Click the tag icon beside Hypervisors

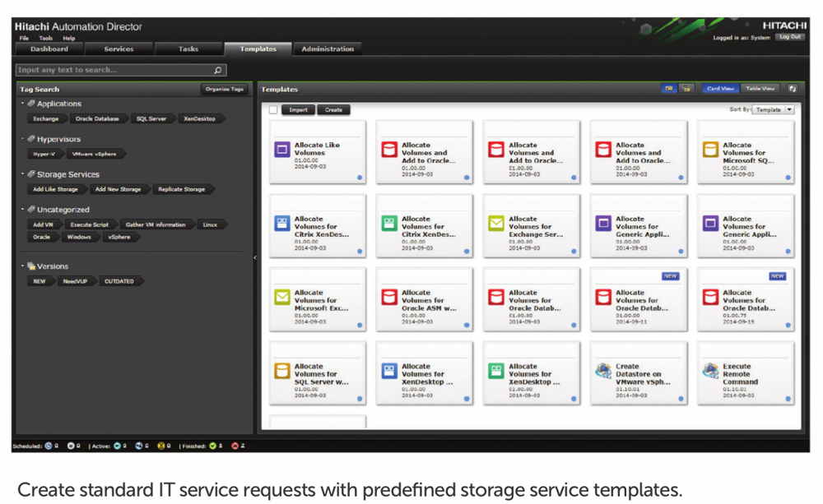pos(31,139)
